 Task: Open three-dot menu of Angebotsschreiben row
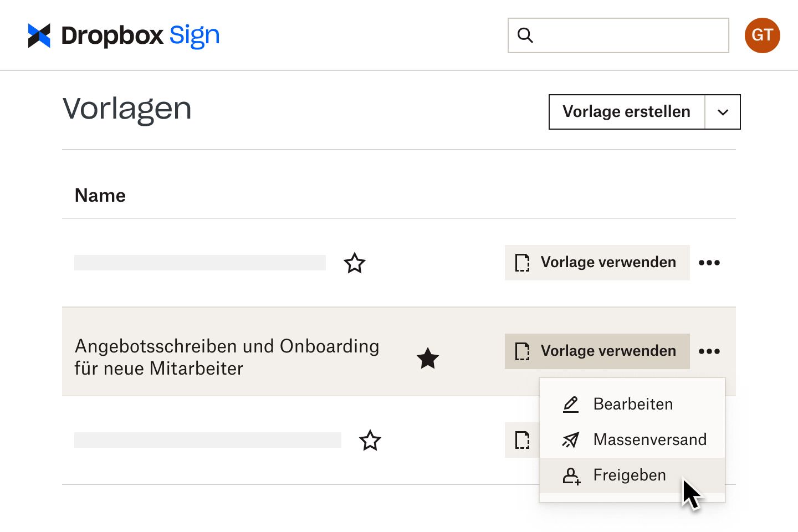click(709, 351)
